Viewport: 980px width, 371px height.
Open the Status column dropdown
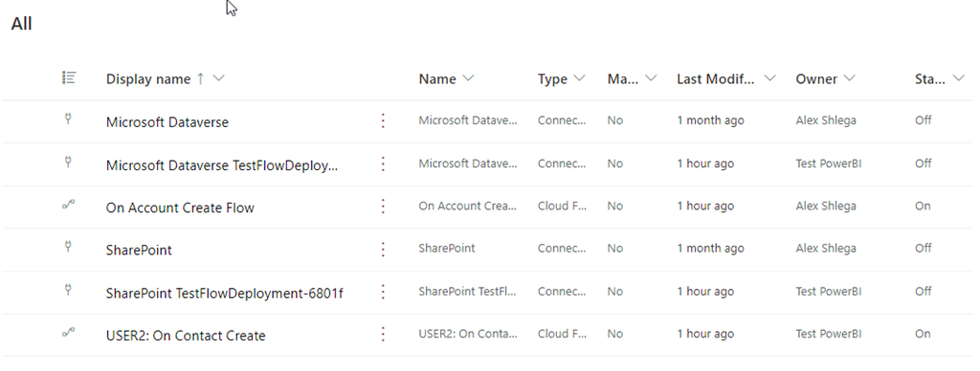[959, 78]
